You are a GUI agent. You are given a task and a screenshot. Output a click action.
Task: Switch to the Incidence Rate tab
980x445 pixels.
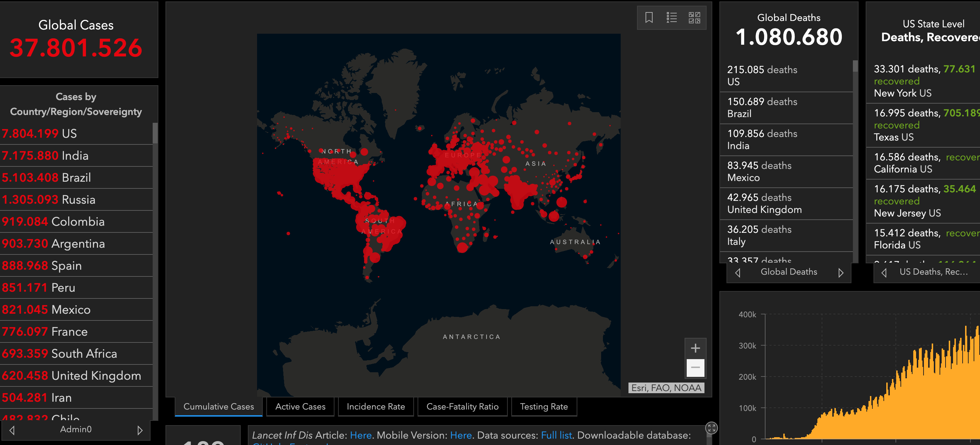[376, 407]
